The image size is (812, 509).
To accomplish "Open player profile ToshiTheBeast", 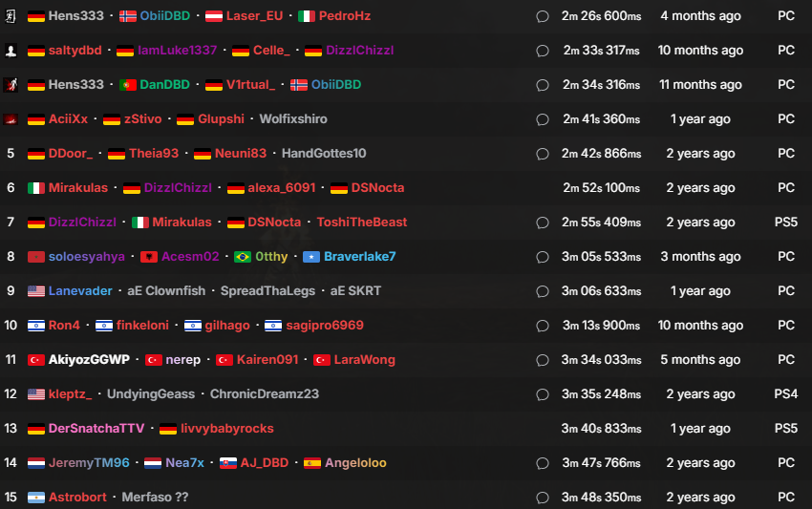I will click(361, 223).
